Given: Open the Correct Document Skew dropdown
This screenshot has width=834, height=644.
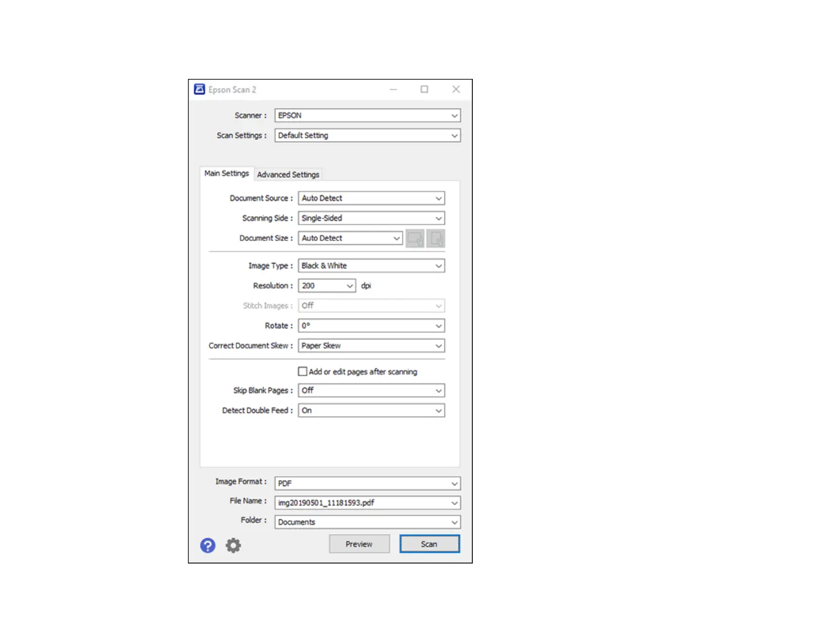Looking at the screenshot, I should 371,346.
